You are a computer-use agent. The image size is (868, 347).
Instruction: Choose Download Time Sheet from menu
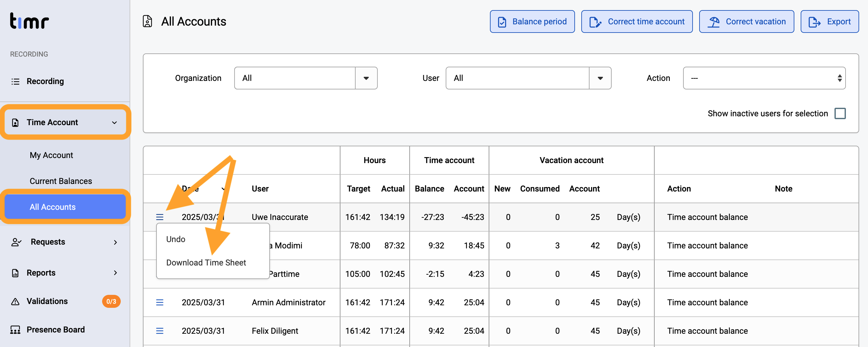click(206, 263)
